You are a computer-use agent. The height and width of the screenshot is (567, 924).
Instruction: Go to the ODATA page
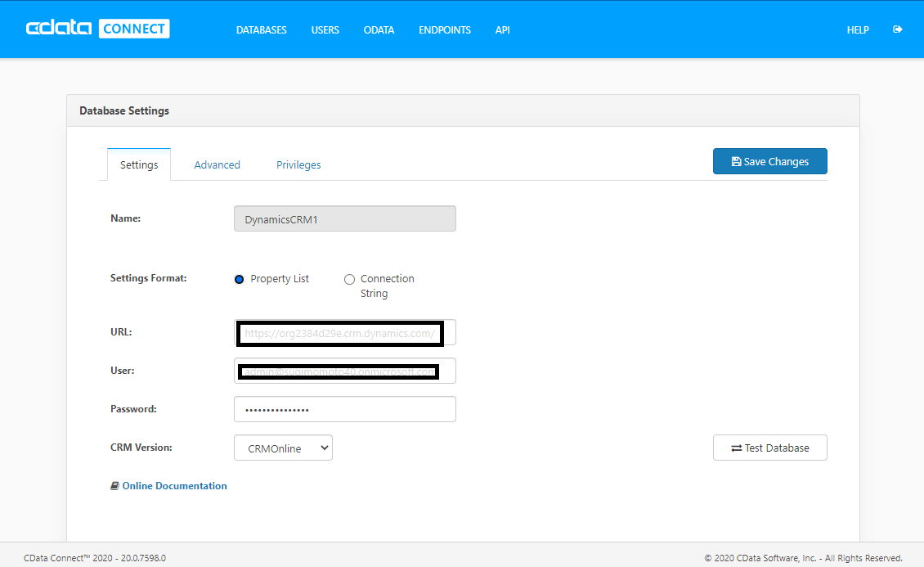379,30
